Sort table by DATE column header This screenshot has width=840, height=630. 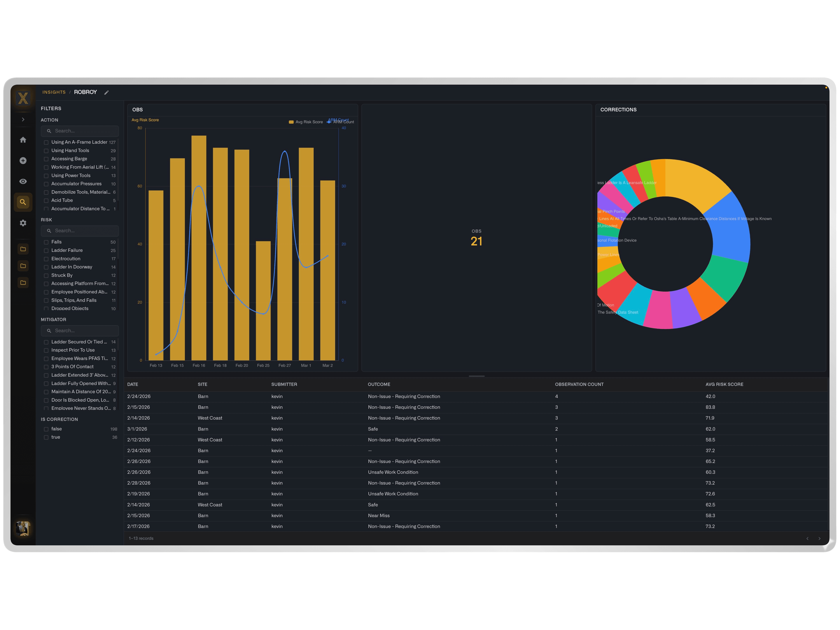point(133,385)
